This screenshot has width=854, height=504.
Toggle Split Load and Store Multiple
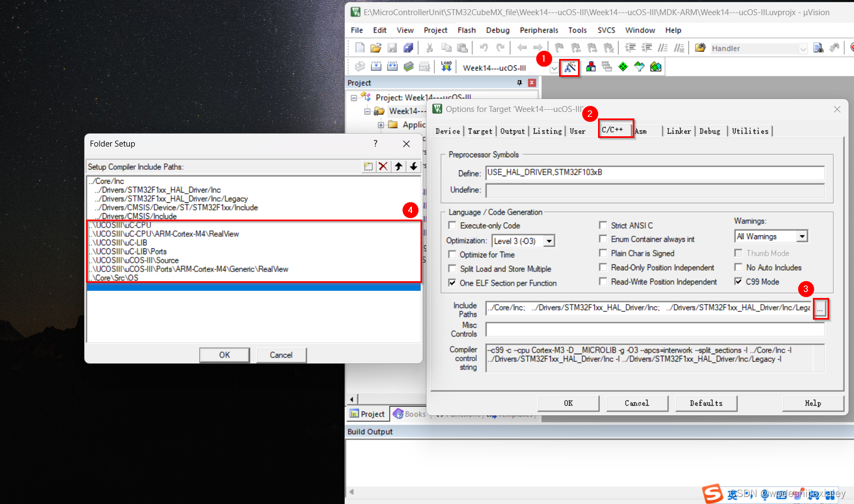(452, 268)
